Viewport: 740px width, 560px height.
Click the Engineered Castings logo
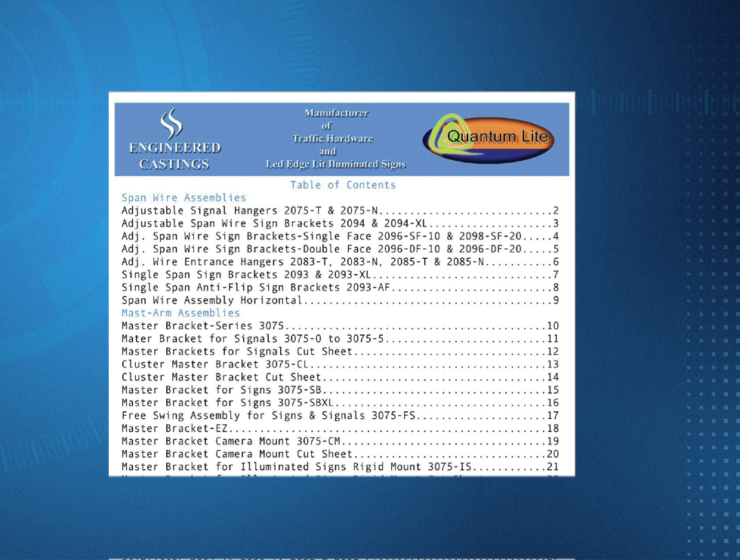[x=174, y=139]
